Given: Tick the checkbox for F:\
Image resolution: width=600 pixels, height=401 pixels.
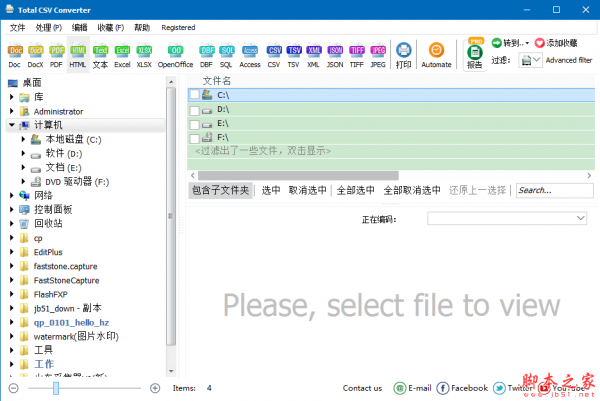Looking at the screenshot, I should 194,138.
